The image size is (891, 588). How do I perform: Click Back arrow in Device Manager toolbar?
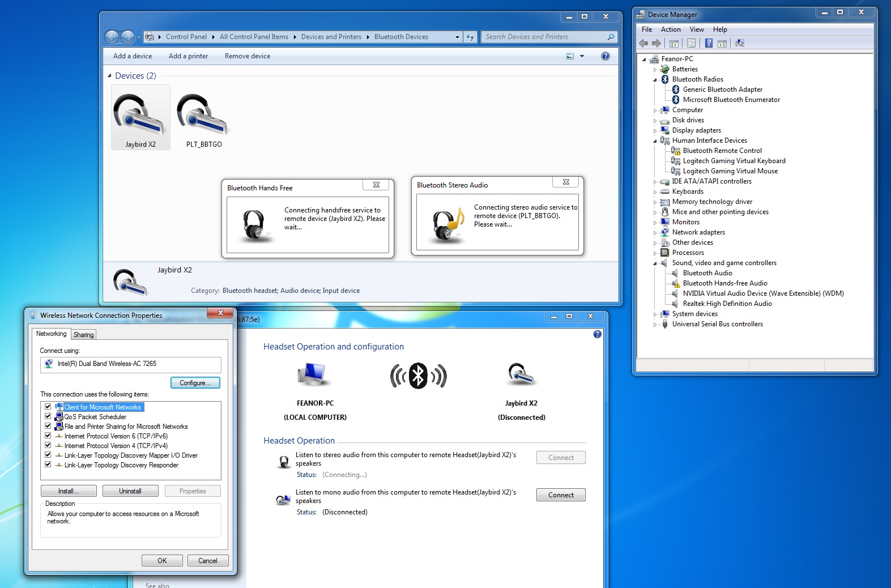pos(643,43)
